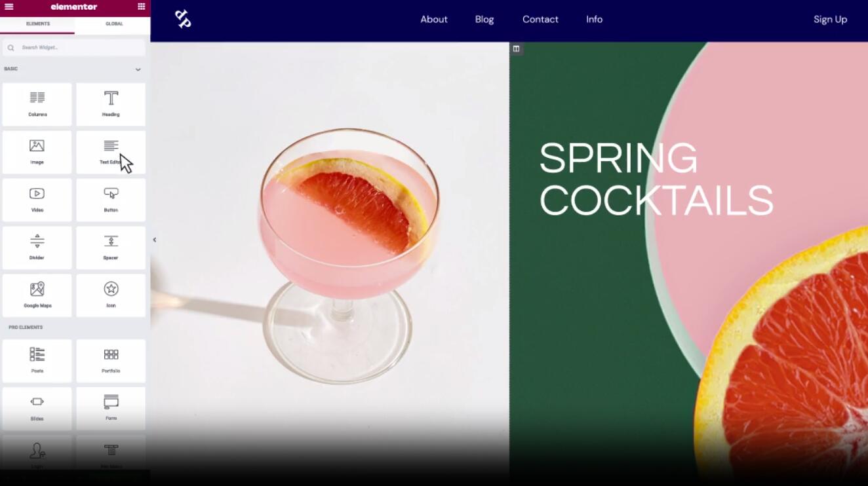The height and width of the screenshot is (486, 868).
Task: Click the column edit handle
Action: pos(516,48)
